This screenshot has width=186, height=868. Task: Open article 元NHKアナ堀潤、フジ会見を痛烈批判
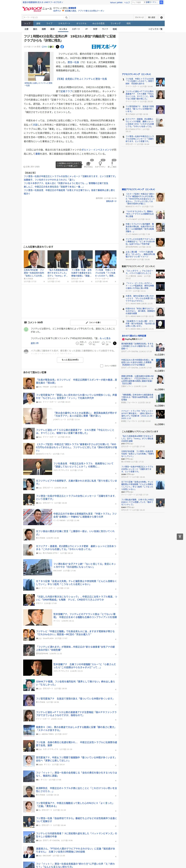(76, 683)
